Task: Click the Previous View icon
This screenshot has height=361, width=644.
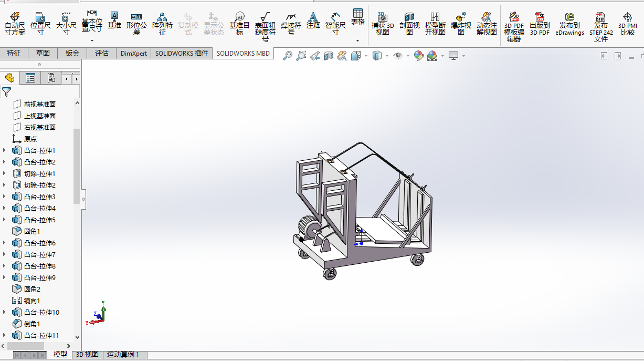Action: [x=315, y=55]
